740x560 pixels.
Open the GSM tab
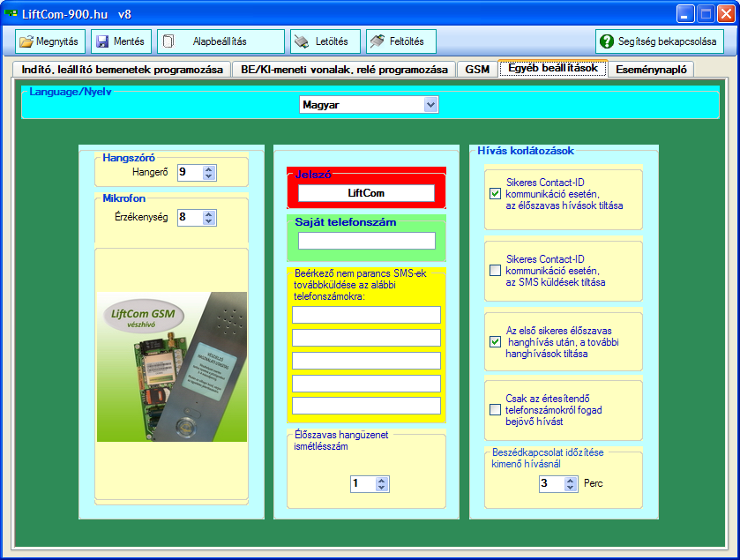point(477,70)
